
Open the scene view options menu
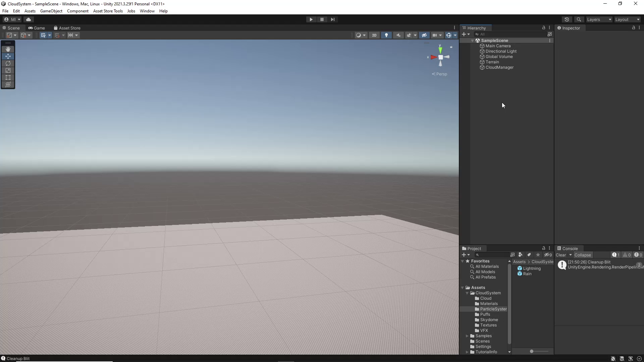[454, 27]
